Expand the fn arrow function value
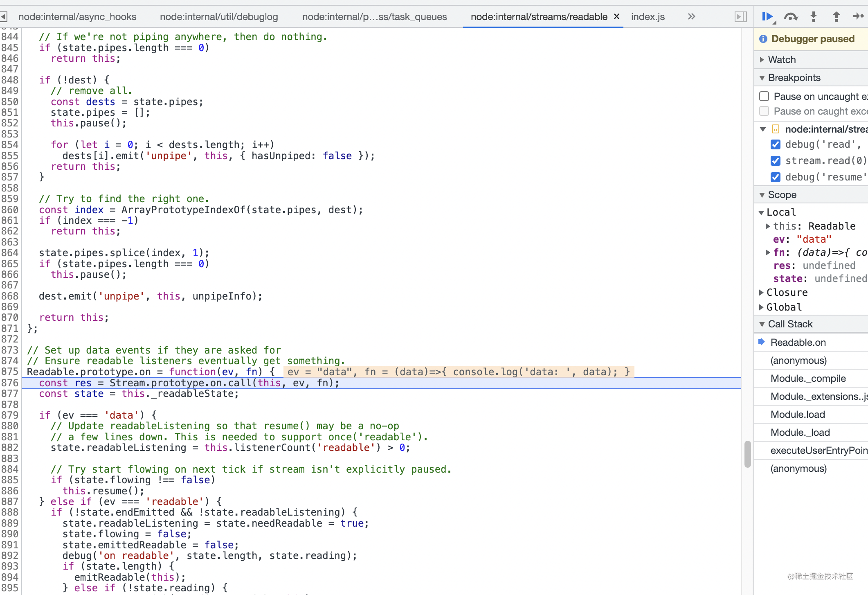The width and height of the screenshot is (868, 595). pos(768,252)
